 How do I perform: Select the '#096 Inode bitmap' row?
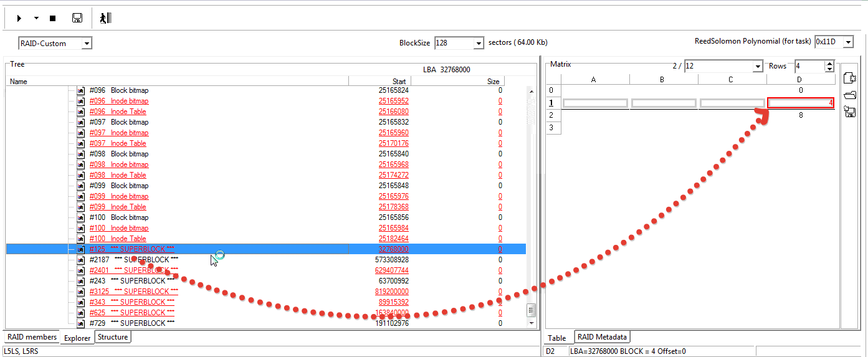click(266, 101)
